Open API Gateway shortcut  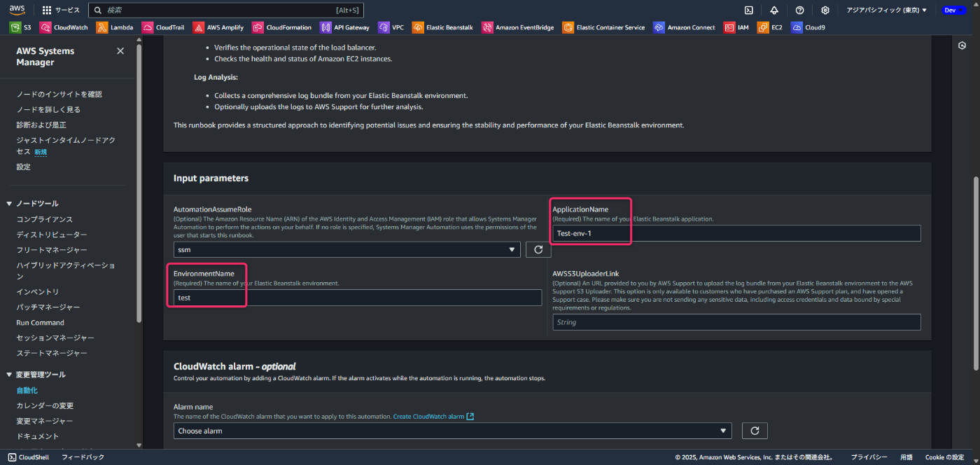click(344, 28)
